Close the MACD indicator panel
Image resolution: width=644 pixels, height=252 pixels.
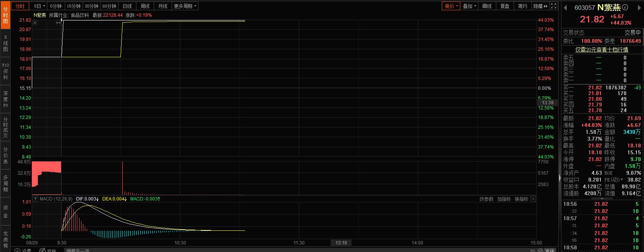[x=533, y=199]
